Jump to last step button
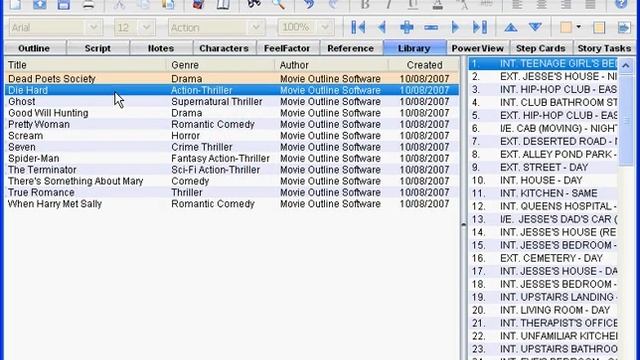 [480, 27]
